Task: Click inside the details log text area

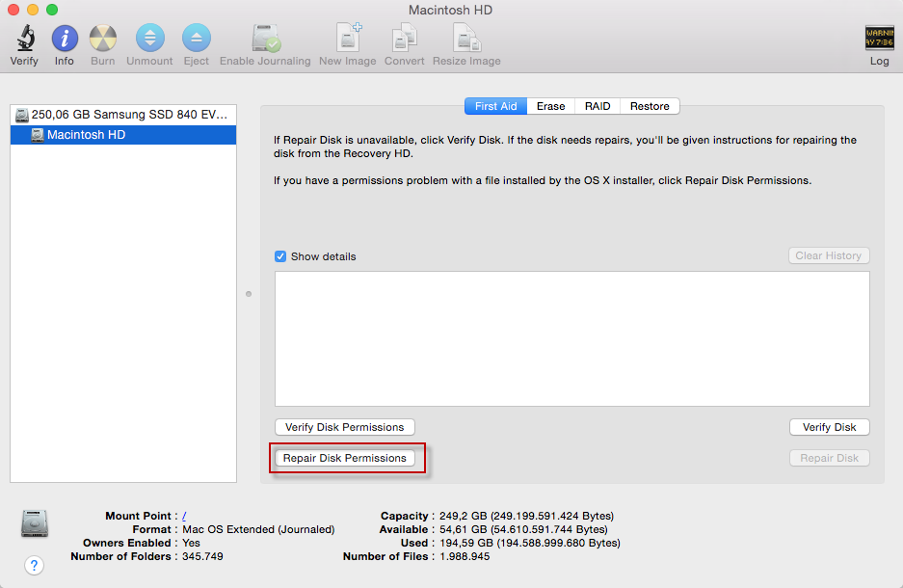Action: click(x=571, y=338)
